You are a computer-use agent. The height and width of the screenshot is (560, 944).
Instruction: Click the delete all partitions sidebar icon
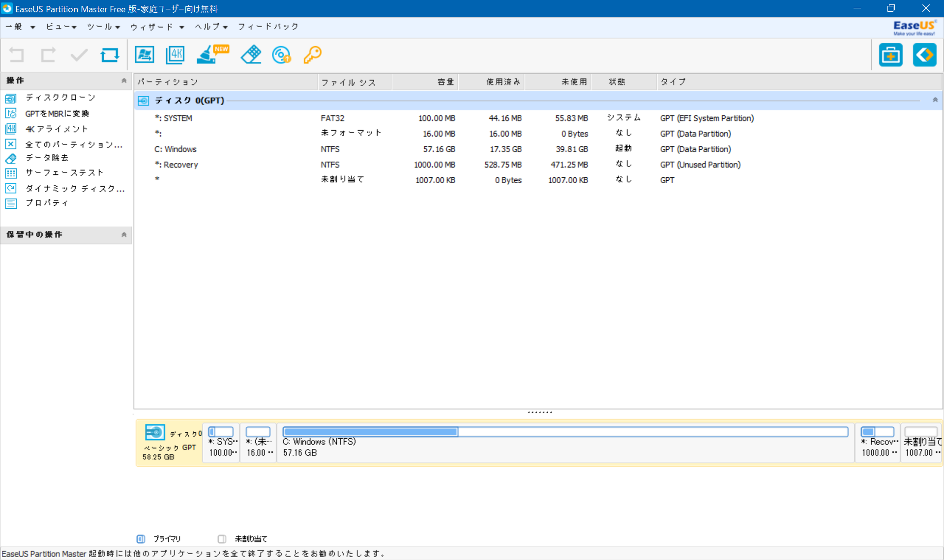coord(11,144)
